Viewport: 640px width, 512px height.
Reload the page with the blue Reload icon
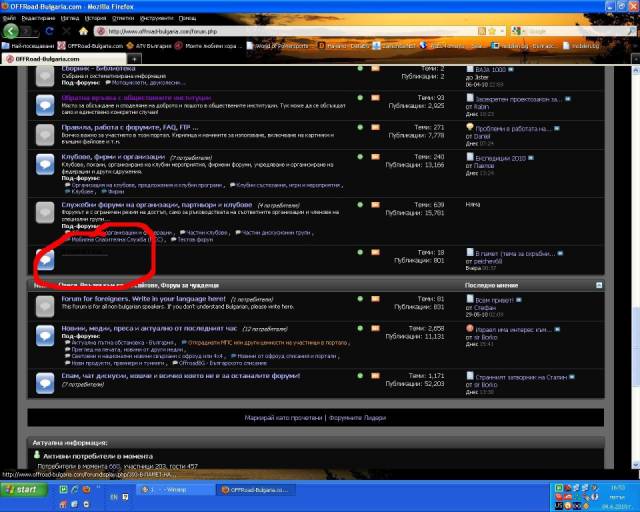(x=50, y=31)
